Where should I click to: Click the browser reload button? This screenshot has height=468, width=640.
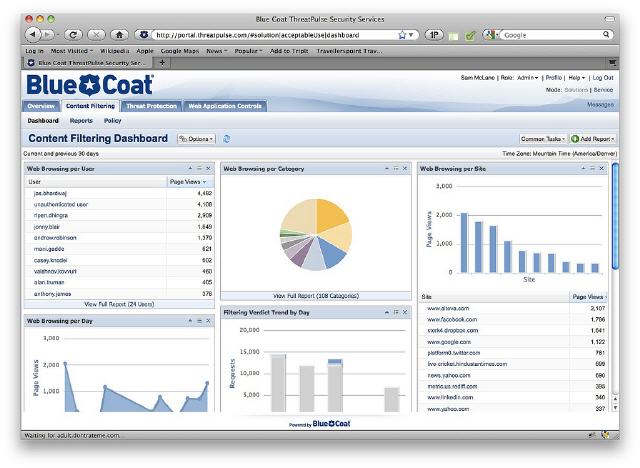[73, 34]
